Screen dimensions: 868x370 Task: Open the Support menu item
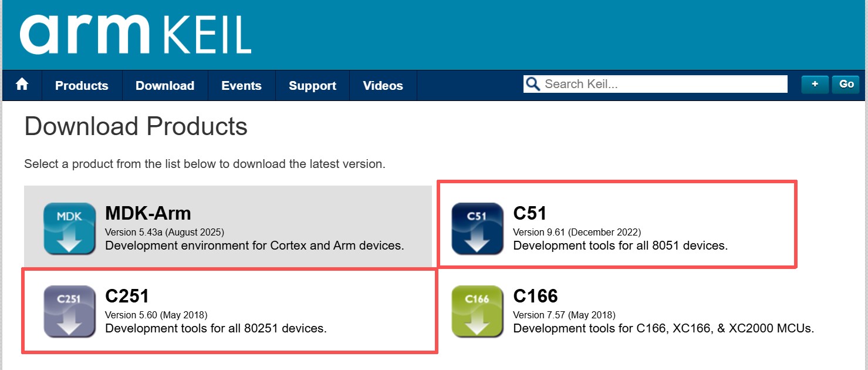pos(312,86)
